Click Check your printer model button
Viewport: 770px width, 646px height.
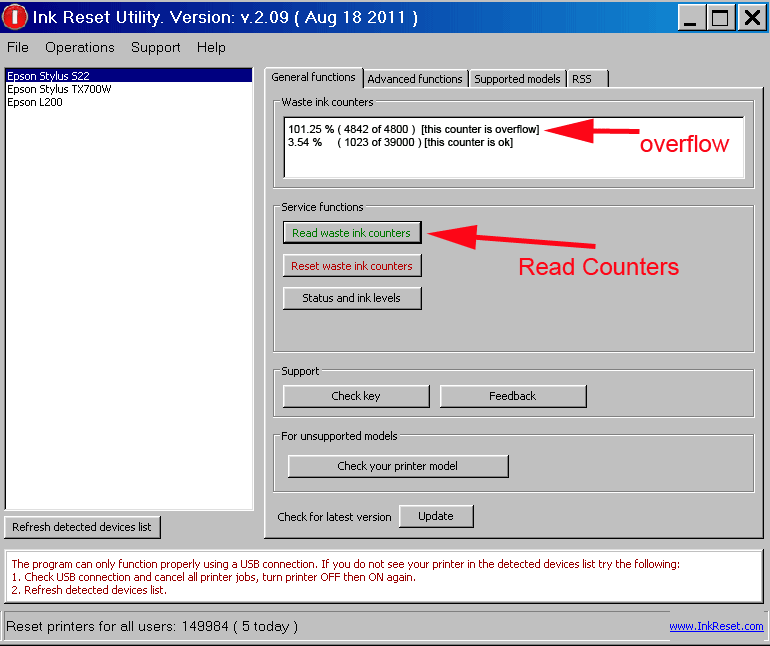pos(398,466)
